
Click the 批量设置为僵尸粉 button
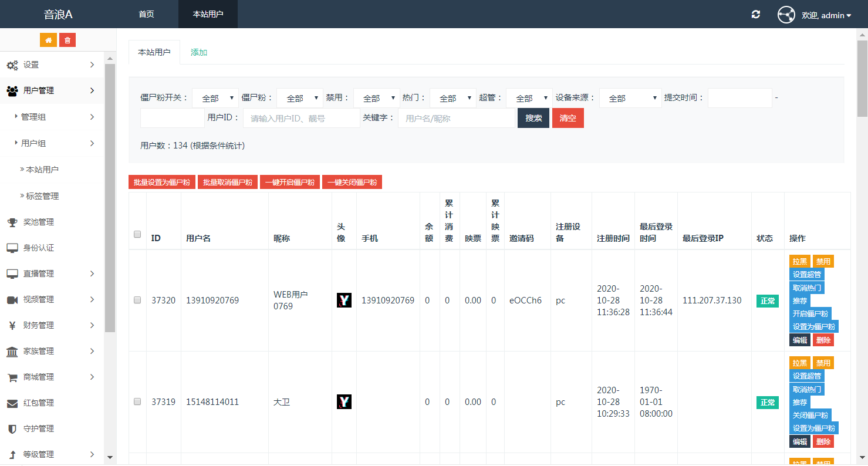(x=162, y=183)
